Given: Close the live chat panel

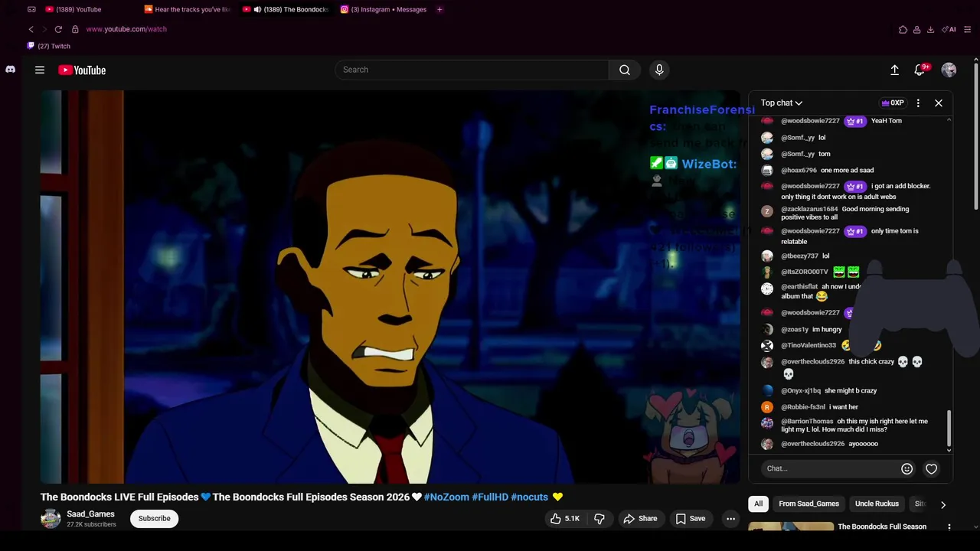Looking at the screenshot, I should [x=939, y=103].
